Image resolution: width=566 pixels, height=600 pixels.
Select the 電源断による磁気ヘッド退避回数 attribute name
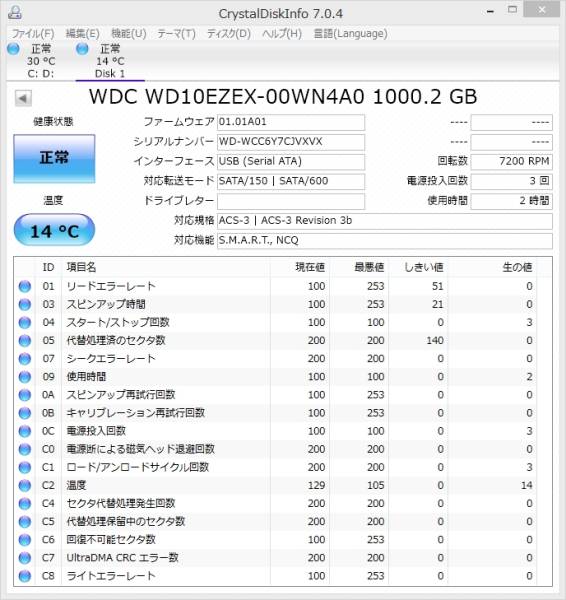tap(140, 449)
